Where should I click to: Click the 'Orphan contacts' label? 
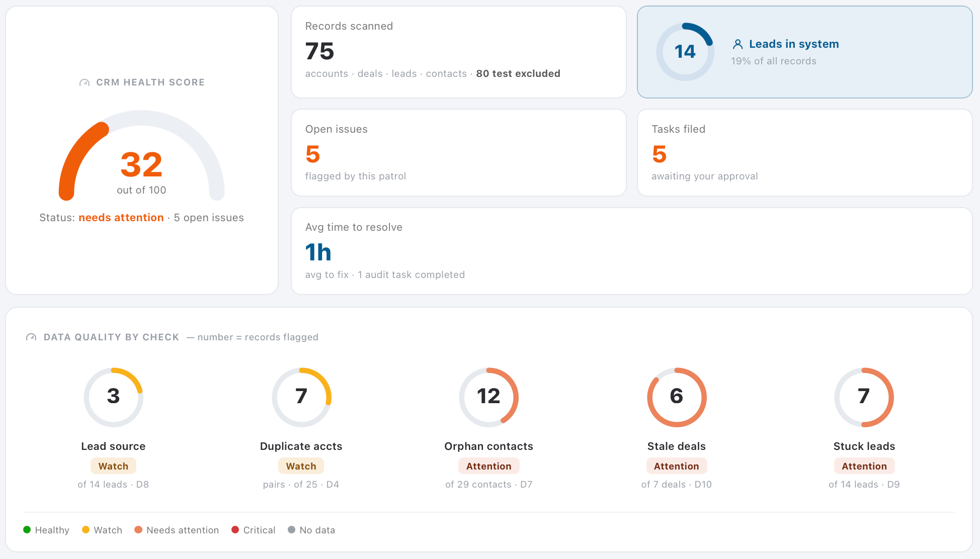pyautogui.click(x=488, y=446)
